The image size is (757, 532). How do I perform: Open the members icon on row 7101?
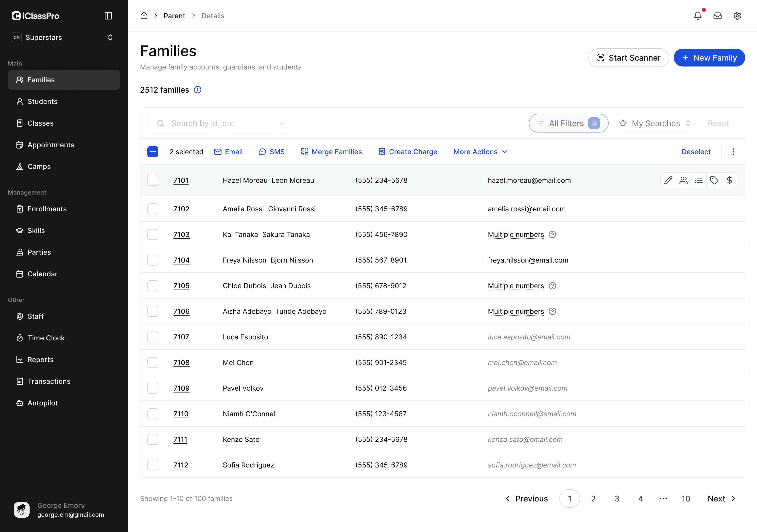point(684,180)
